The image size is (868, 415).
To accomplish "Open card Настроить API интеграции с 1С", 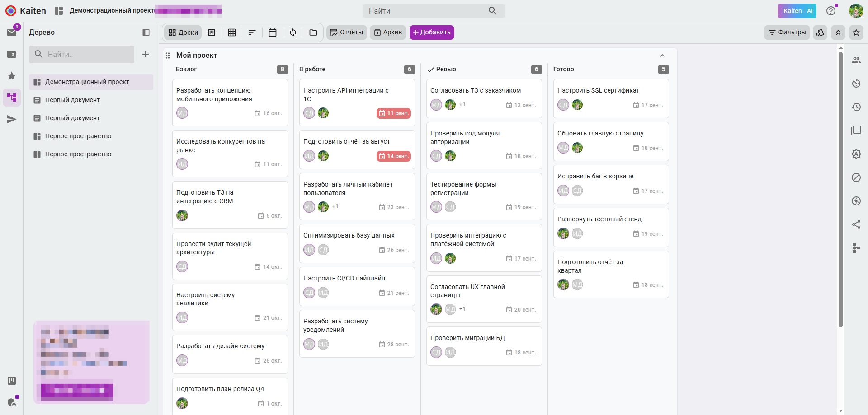I will pyautogui.click(x=357, y=103).
